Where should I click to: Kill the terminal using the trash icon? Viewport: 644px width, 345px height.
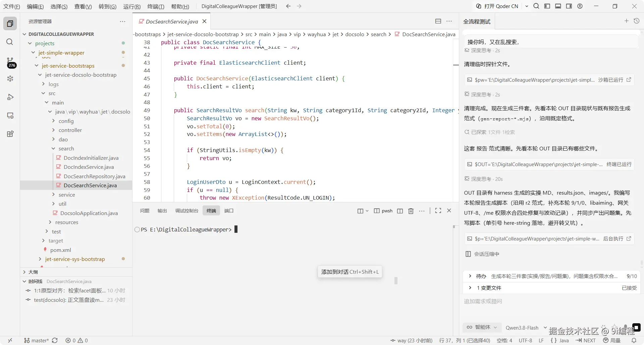pos(411,211)
